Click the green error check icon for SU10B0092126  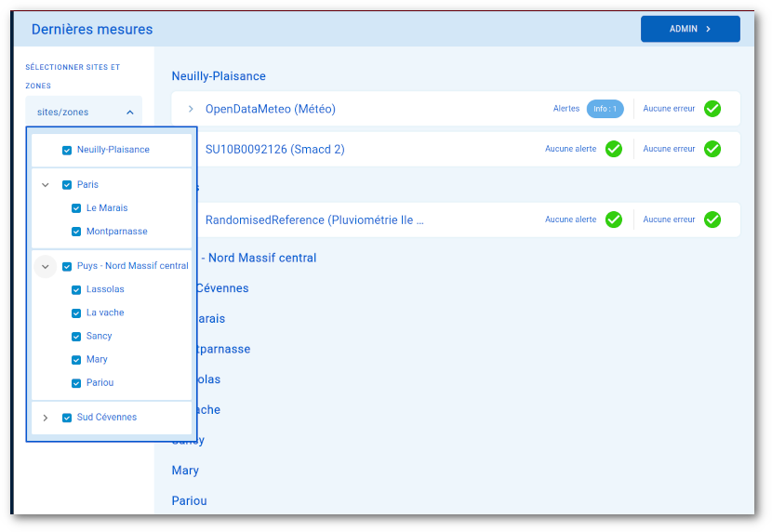point(712,149)
